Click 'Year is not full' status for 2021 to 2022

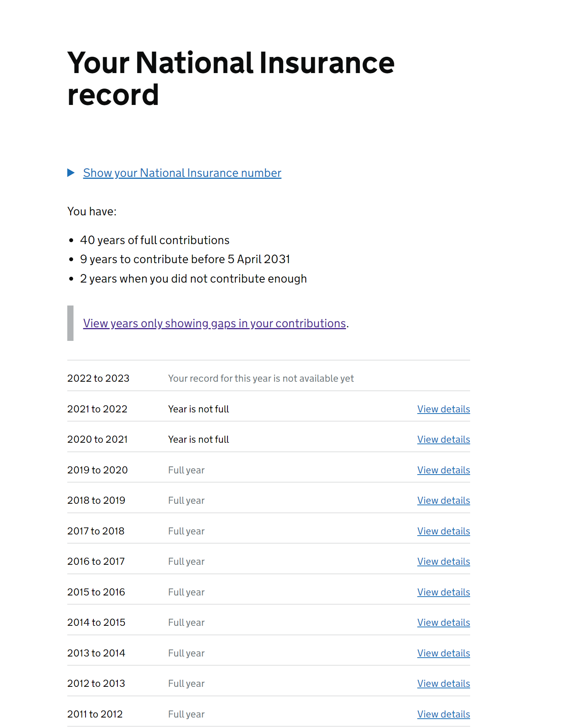tap(198, 409)
